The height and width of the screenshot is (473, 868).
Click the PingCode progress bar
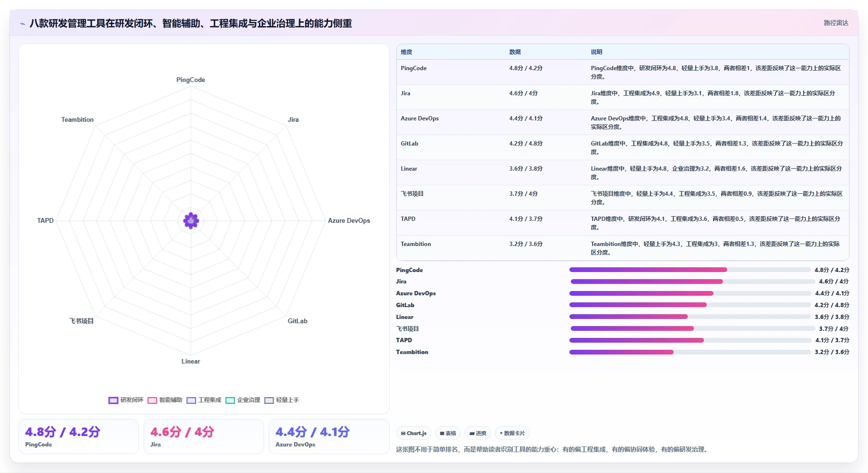690,270
